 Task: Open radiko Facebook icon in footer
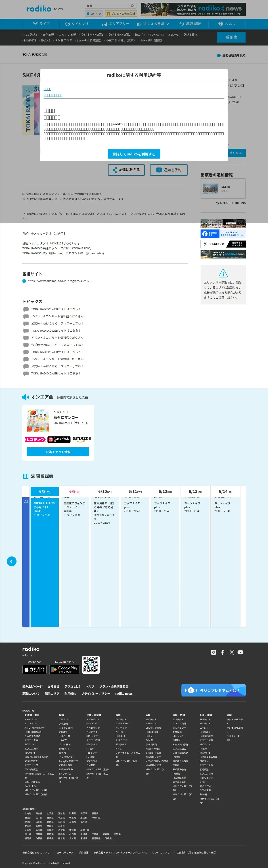(x=222, y=652)
